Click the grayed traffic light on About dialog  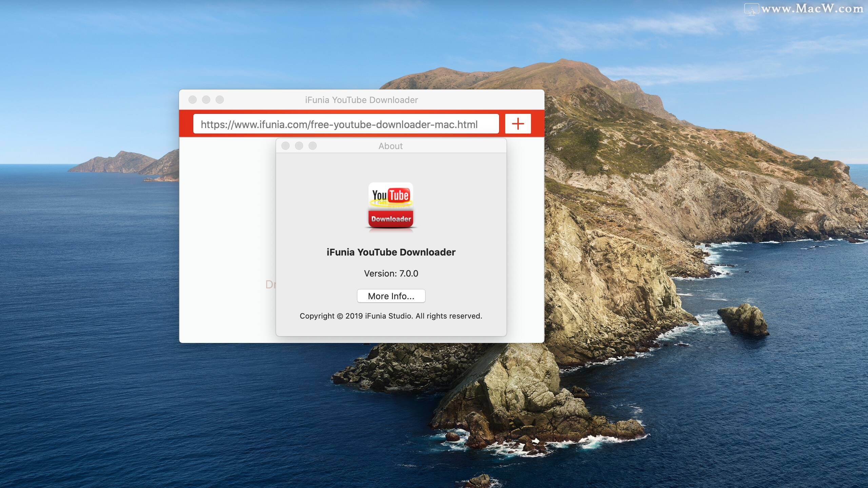point(286,146)
